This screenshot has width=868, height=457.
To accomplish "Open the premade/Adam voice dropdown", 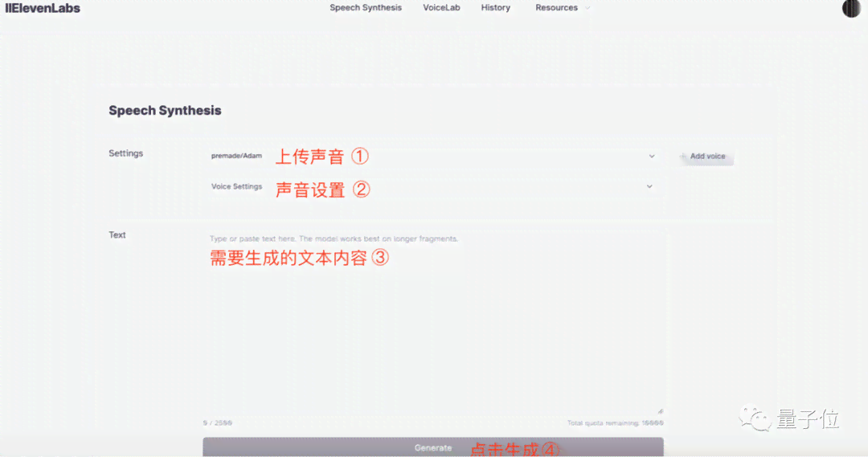I will pyautogui.click(x=433, y=156).
